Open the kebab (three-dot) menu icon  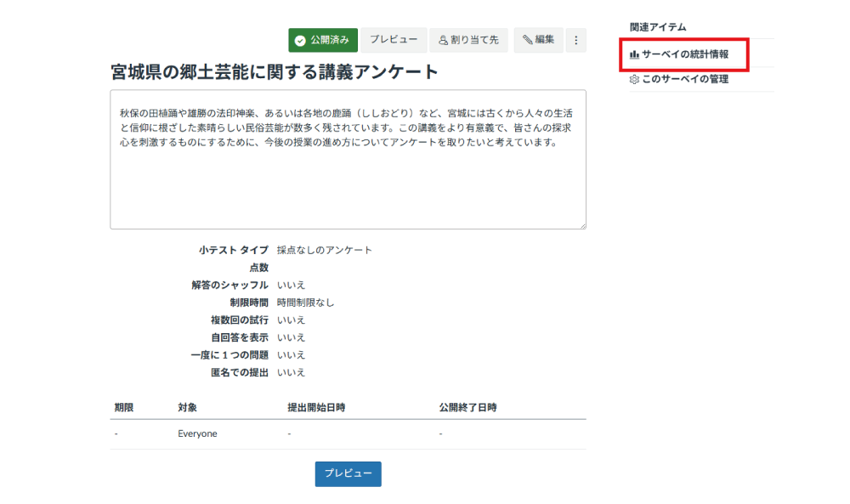pos(576,40)
